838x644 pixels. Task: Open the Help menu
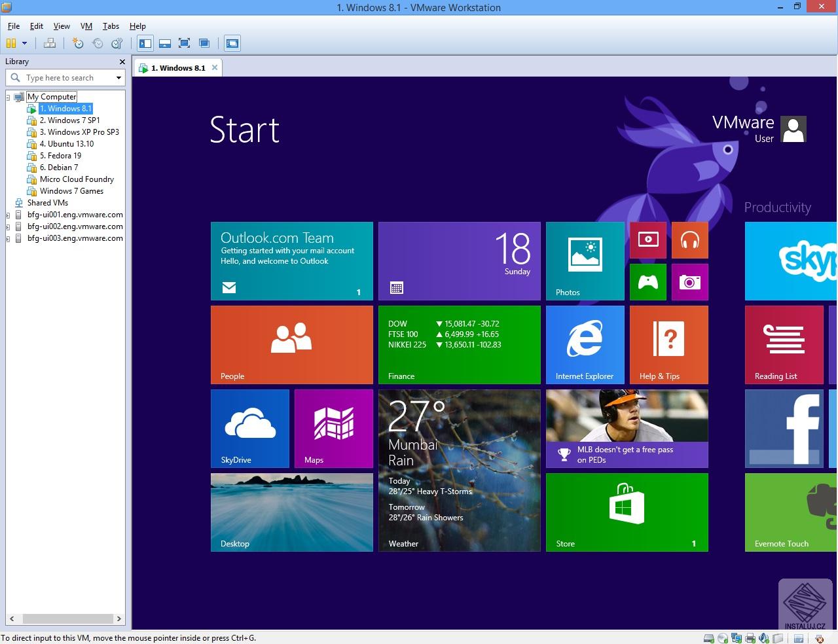(x=137, y=26)
